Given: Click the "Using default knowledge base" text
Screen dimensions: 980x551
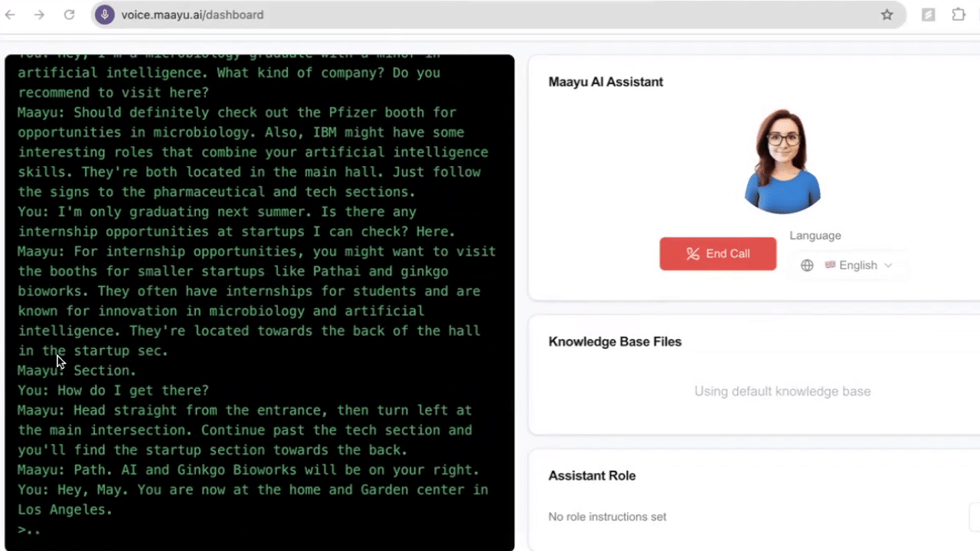Looking at the screenshot, I should 782,391.
